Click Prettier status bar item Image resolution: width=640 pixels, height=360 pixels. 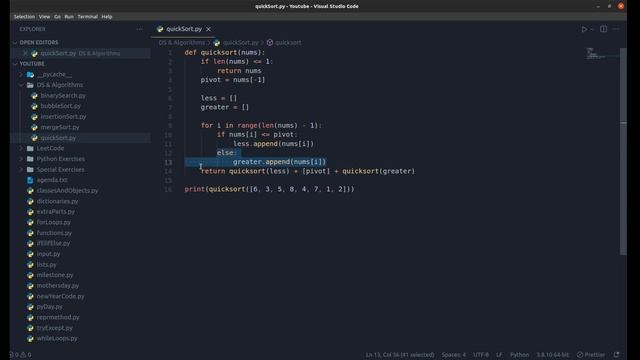[x=591, y=355]
